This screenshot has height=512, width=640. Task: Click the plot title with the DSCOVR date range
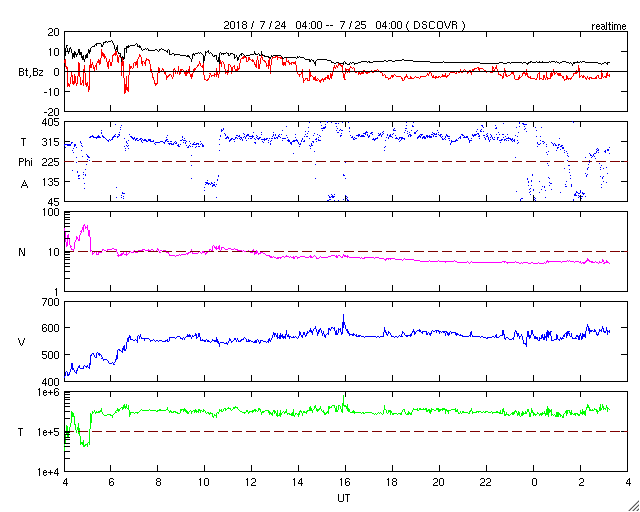(x=344, y=25)
